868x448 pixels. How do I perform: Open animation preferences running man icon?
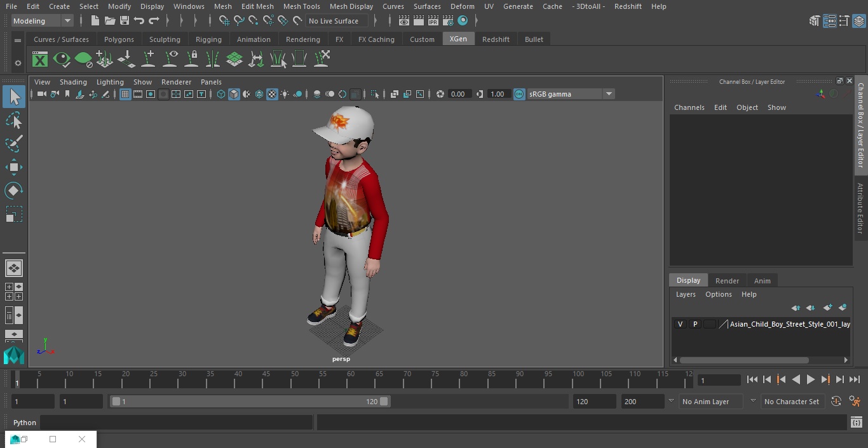click(x=855, y=402)
